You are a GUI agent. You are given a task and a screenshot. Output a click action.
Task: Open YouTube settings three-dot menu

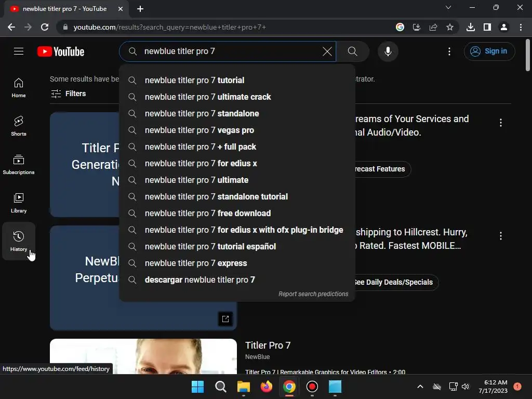click(449, 51)
